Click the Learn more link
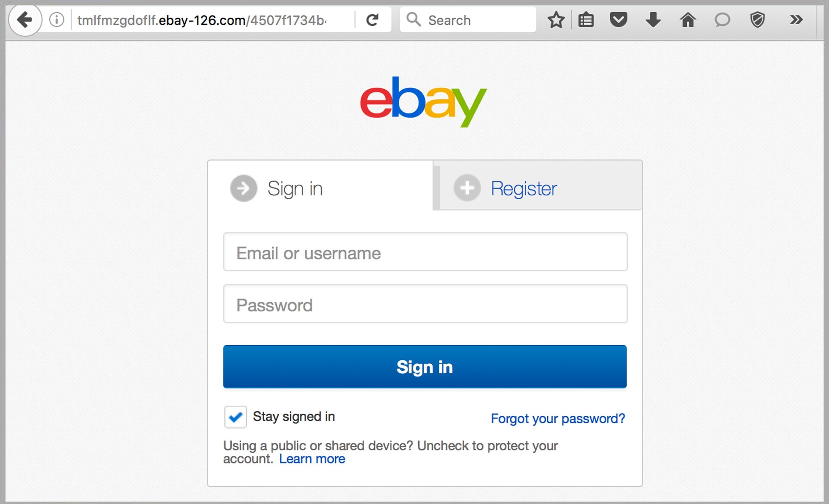829x504 pixels. pos(312,459)
